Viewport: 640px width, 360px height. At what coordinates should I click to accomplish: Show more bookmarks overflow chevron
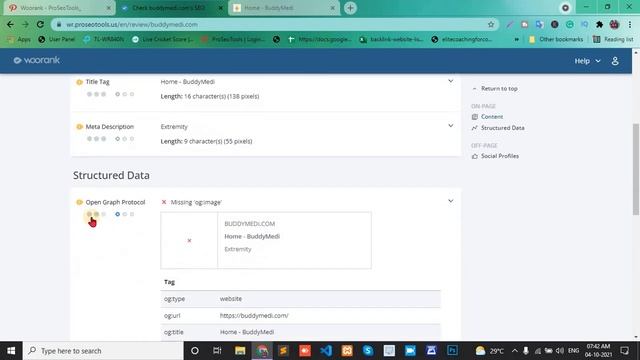[x=517, y=39]
